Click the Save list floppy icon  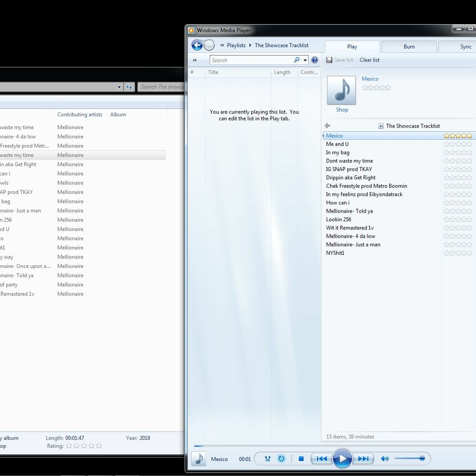pos(329,60)
